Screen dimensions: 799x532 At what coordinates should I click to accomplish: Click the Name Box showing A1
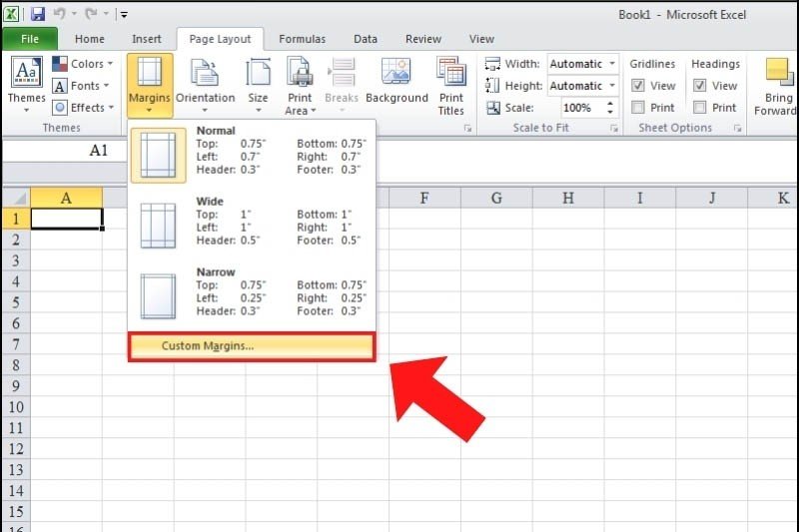coord(64,151)
